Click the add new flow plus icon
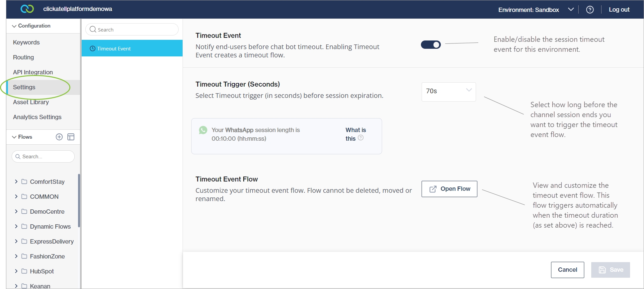The height and width of the screenshot is (289, 644). [x=59, y=137]
